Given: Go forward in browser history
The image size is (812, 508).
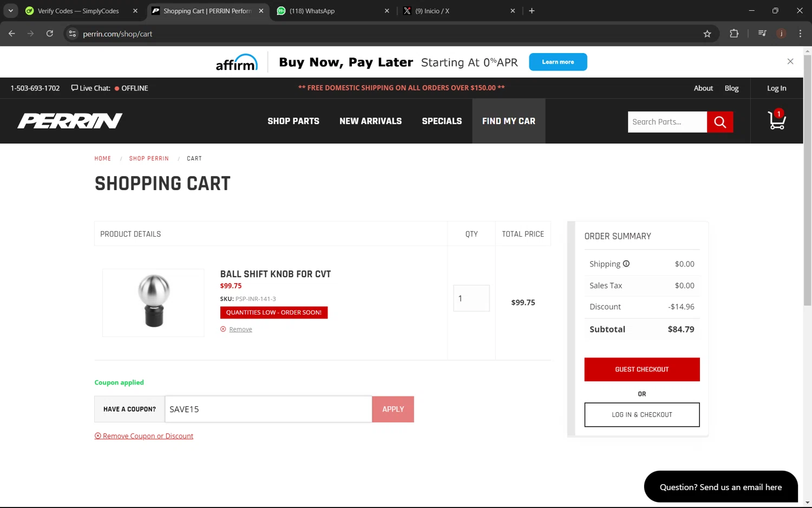Looking at the screenshot, I should coord(31,34).
